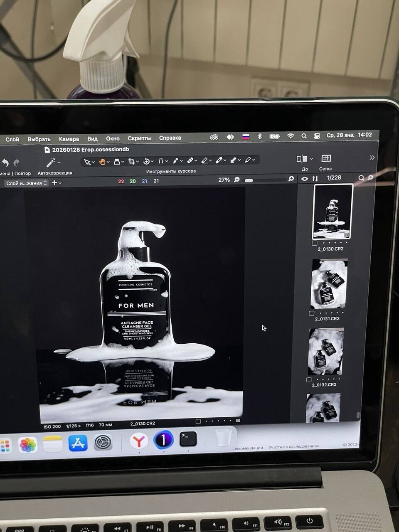Pick the Erase Mask eraser tool
Viewport: 399px width, 532px height.
(x=204, y=160)
